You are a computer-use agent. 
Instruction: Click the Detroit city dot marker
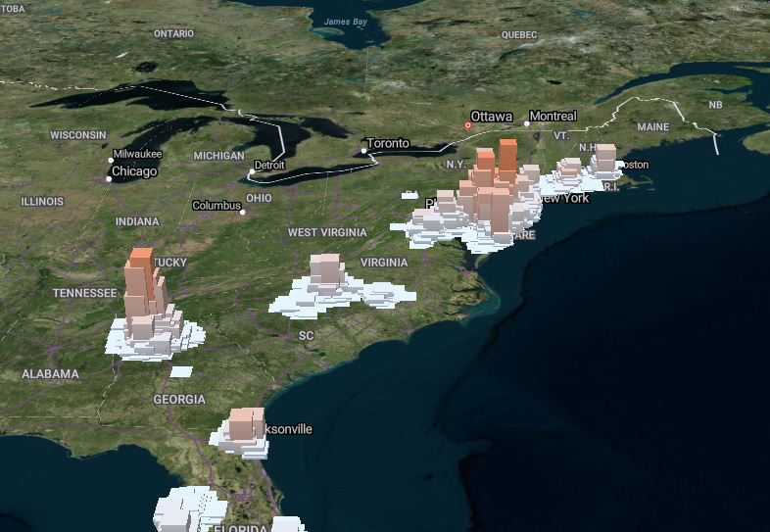pyautogui.click(x=252, y=171)
